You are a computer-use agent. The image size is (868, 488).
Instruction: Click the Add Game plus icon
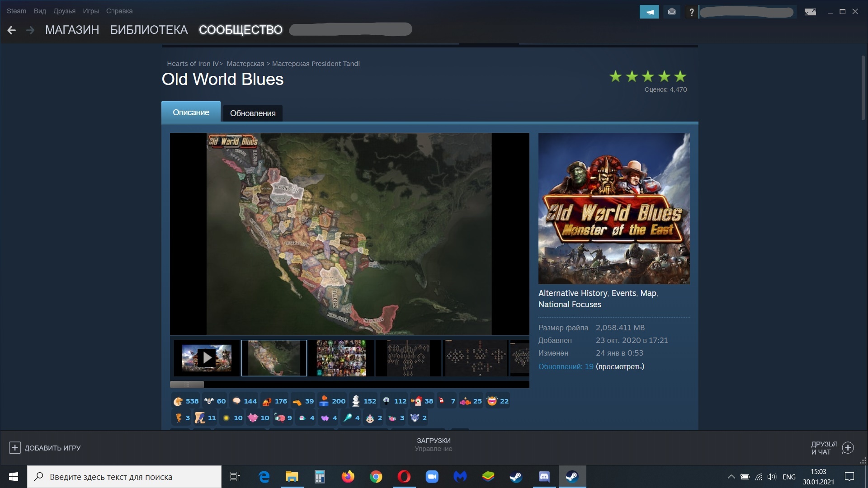point(14,448)
